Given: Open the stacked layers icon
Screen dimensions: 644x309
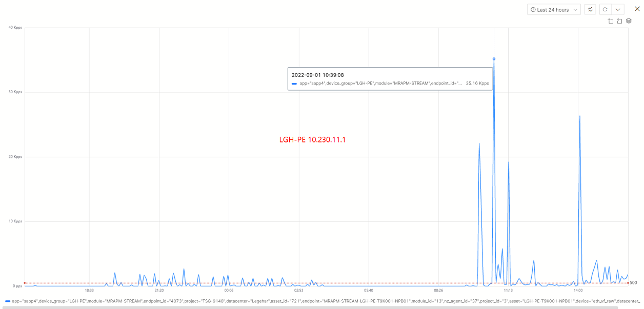Looking at the screenshot, I should tap(629, 21).
